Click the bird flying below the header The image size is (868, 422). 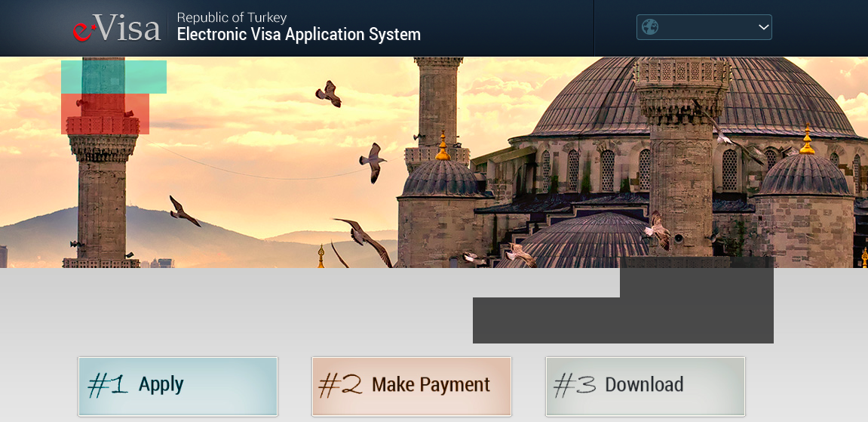tap(329, 94)
